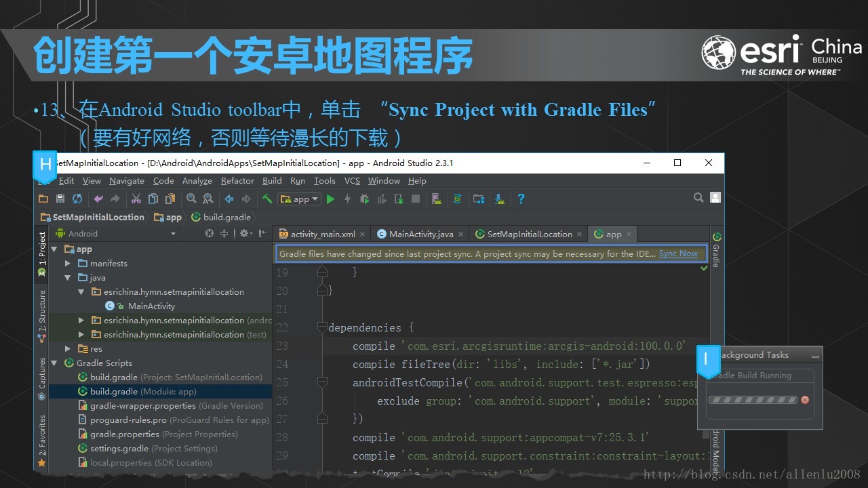Screen dimensions: 868x488
Task: Click the Search Everywhere magnifier
Action: pos(698,198)
